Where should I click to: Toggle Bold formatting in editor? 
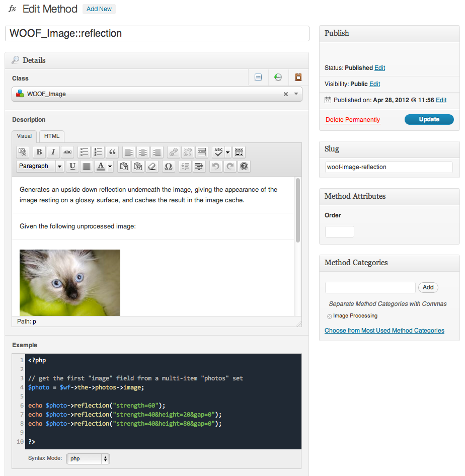coord(39,152)
